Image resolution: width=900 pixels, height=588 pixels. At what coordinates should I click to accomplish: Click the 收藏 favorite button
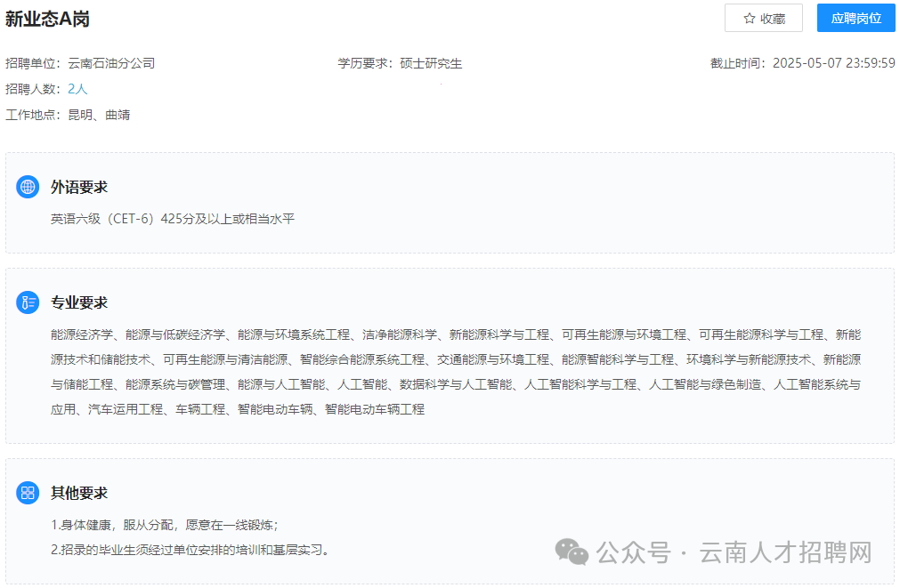pyautogui.click(x=764, y=19)
